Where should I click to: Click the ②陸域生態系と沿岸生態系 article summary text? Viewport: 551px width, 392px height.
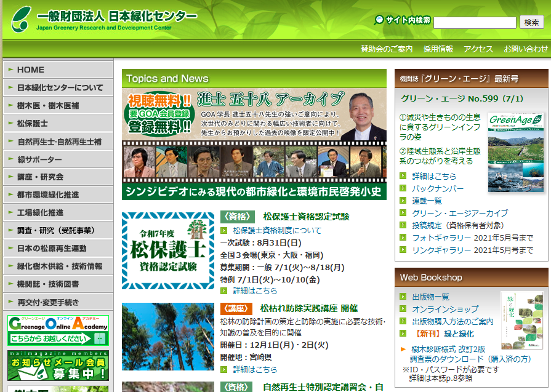[x=440, y=156]
